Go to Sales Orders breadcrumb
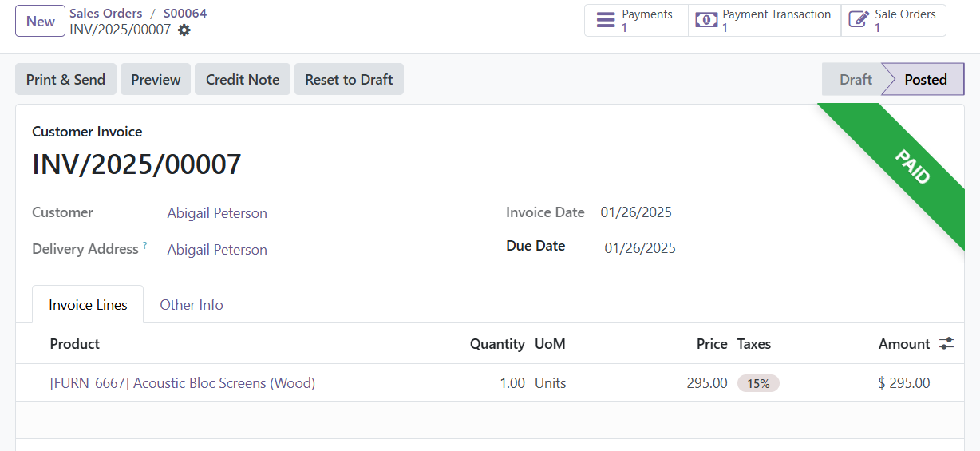Screen dimensions: 980x451 [106, 13]
